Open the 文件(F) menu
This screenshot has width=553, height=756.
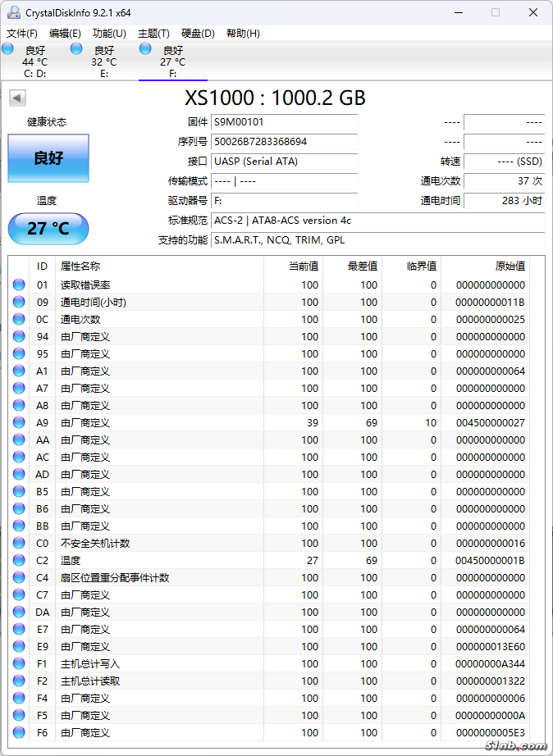(x=22, y=34)
